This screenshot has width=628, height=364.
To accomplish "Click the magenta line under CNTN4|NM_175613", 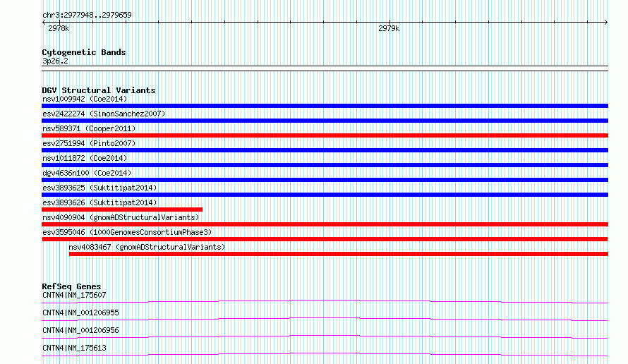I will click(x=325, y=354).
